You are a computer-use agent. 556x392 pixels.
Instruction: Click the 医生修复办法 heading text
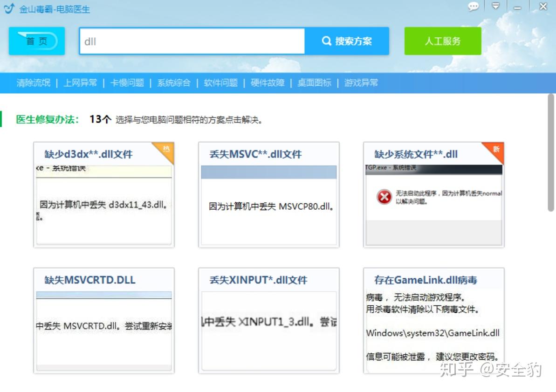pos(48,119)
